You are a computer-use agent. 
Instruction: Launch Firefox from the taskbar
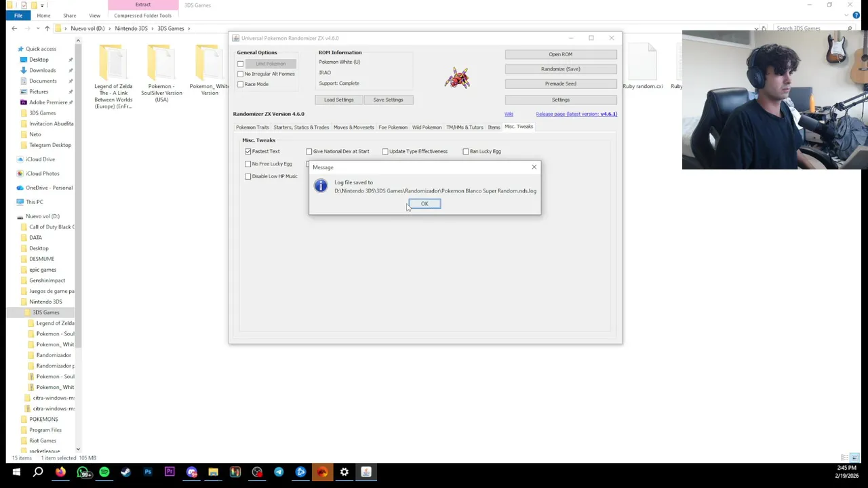click(x=60, y=472)
